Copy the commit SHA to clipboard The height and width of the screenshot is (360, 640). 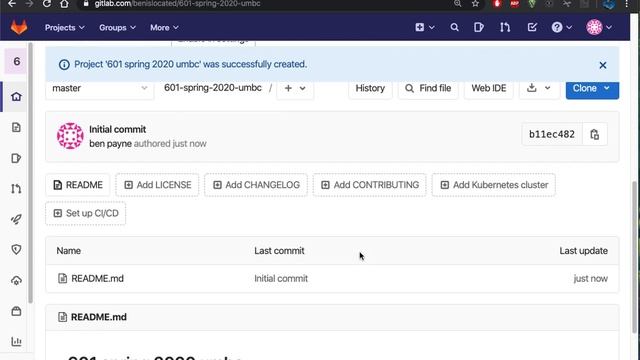point(594,134)
